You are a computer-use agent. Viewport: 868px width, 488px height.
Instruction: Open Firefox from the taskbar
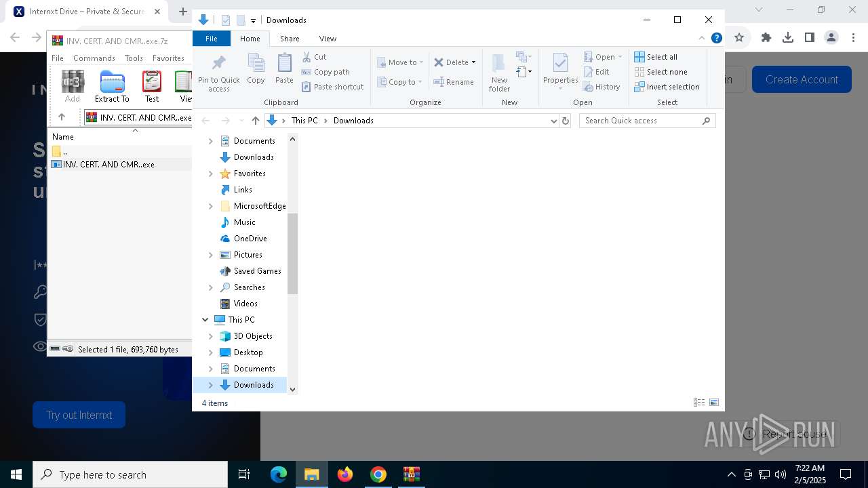pos(345,474)
